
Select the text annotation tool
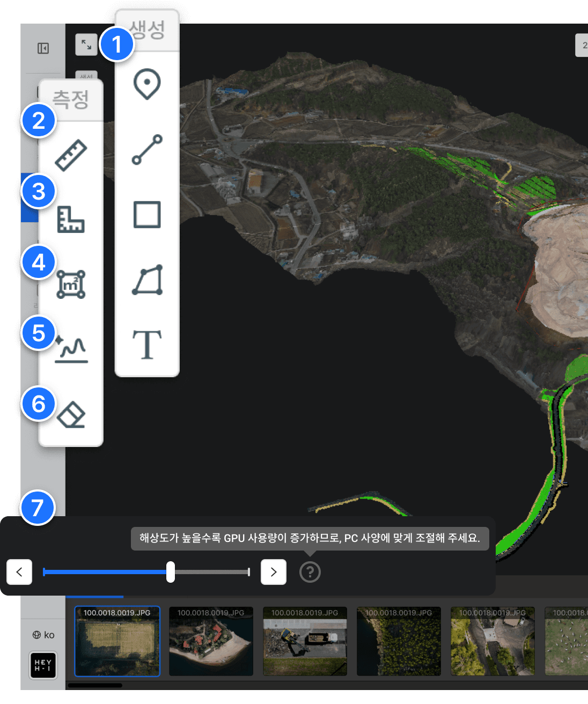click(147, 344)
